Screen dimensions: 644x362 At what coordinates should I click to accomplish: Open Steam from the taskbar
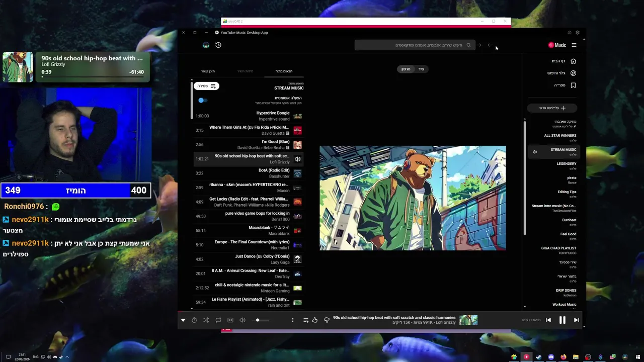pos(538,357)
